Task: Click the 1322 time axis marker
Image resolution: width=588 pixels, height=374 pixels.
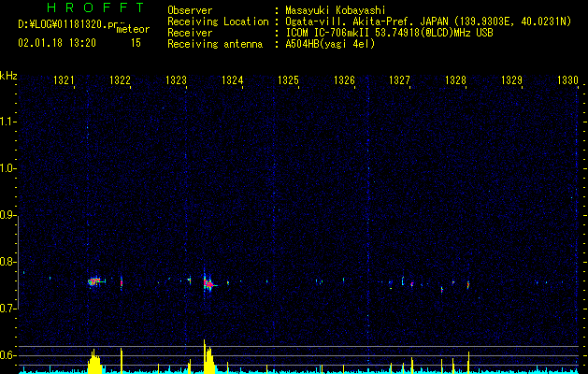Action: 120,79
